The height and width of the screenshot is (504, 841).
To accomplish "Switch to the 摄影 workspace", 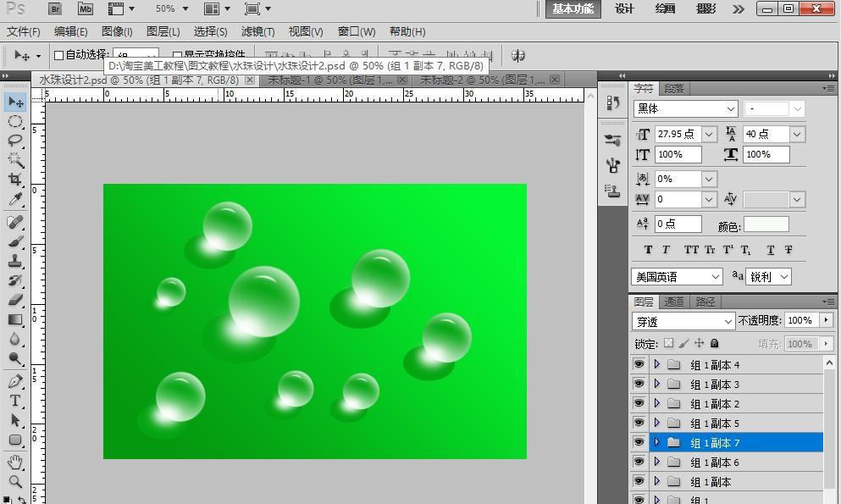I will 705,8.
